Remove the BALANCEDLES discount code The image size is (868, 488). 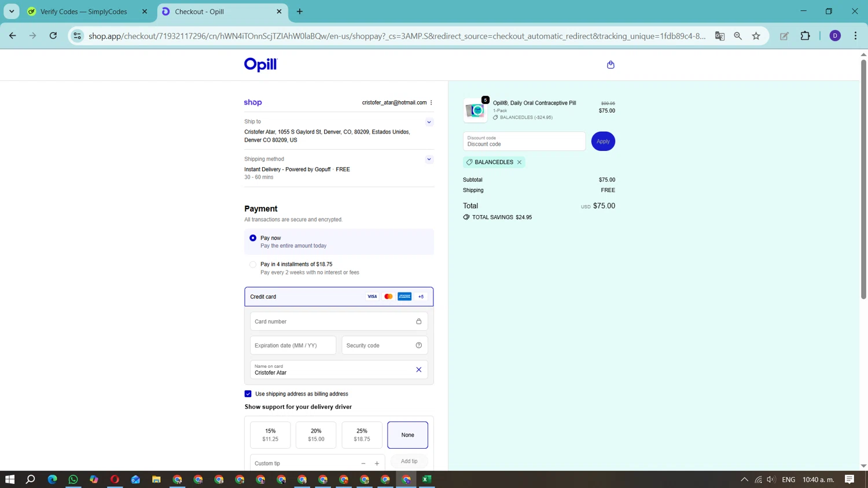click(520, 162)
